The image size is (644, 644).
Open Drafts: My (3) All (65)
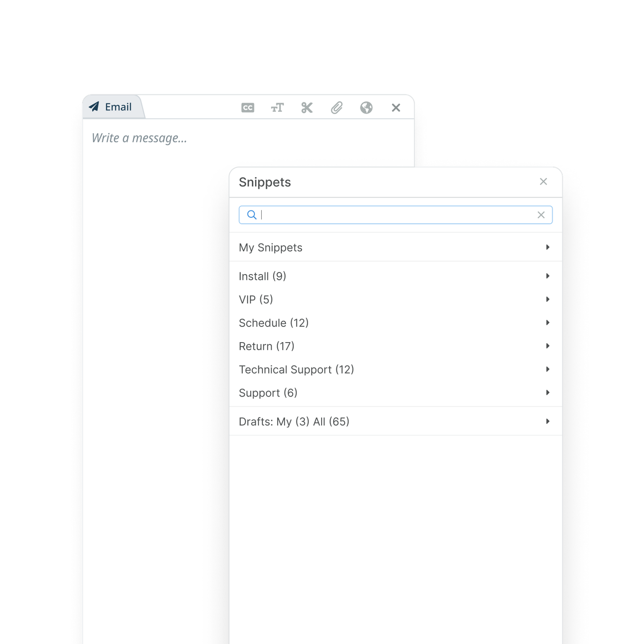395,421
